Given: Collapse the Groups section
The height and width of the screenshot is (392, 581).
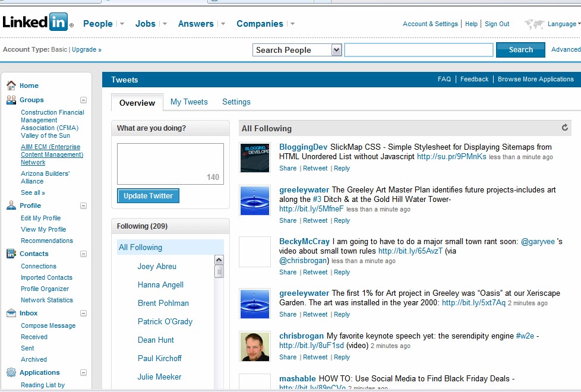Looking at the screenshot, I should pyautogui.click(x=83, y=100).
